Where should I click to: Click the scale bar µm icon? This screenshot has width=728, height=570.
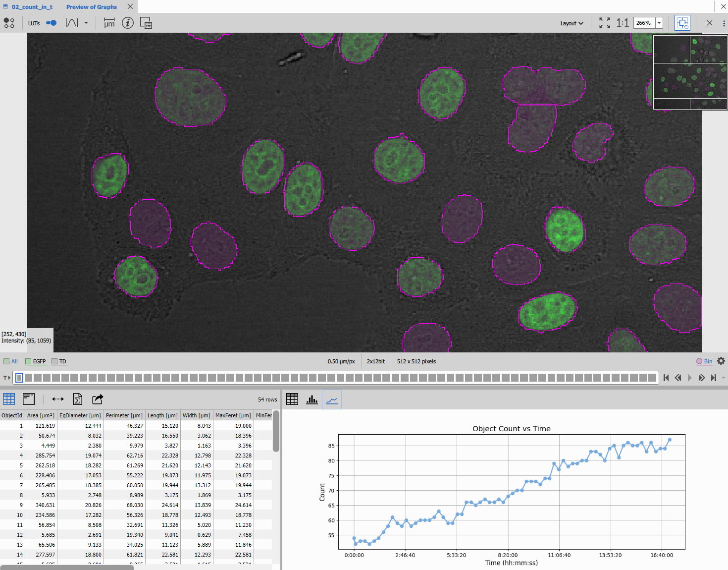coord(109,23)
